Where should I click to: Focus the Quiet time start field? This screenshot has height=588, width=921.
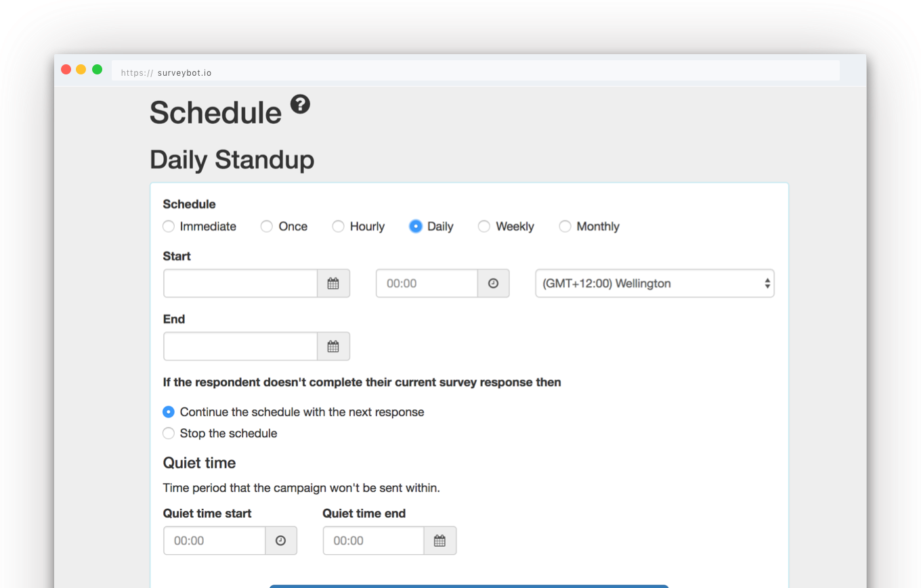tap(215, 541)
